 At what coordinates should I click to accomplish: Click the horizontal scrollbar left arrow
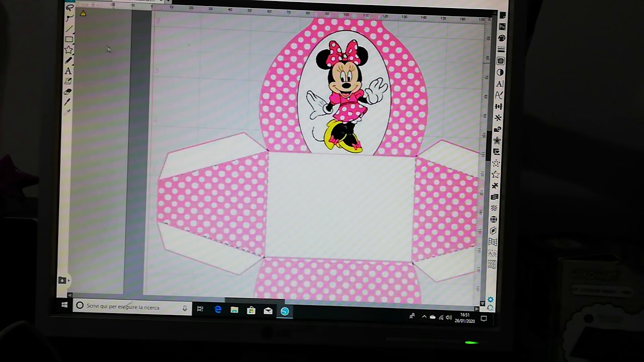coord(70,295)
